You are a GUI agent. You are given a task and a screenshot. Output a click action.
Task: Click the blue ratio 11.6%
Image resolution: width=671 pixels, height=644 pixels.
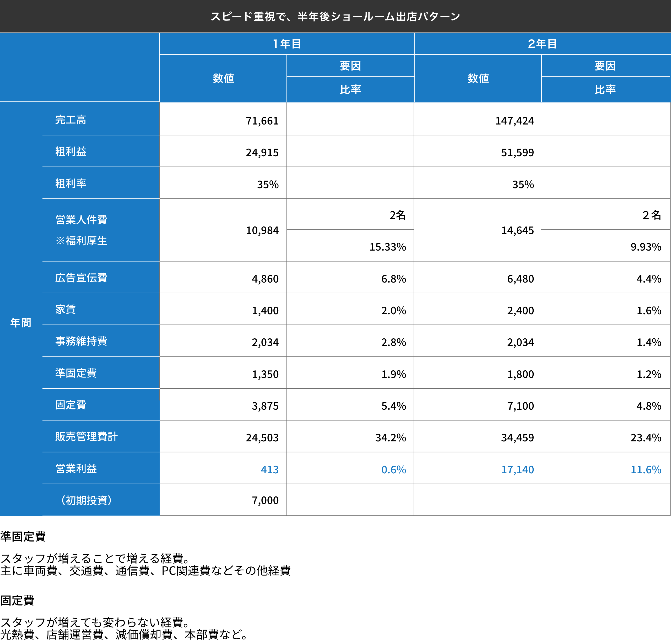[646, 470]
